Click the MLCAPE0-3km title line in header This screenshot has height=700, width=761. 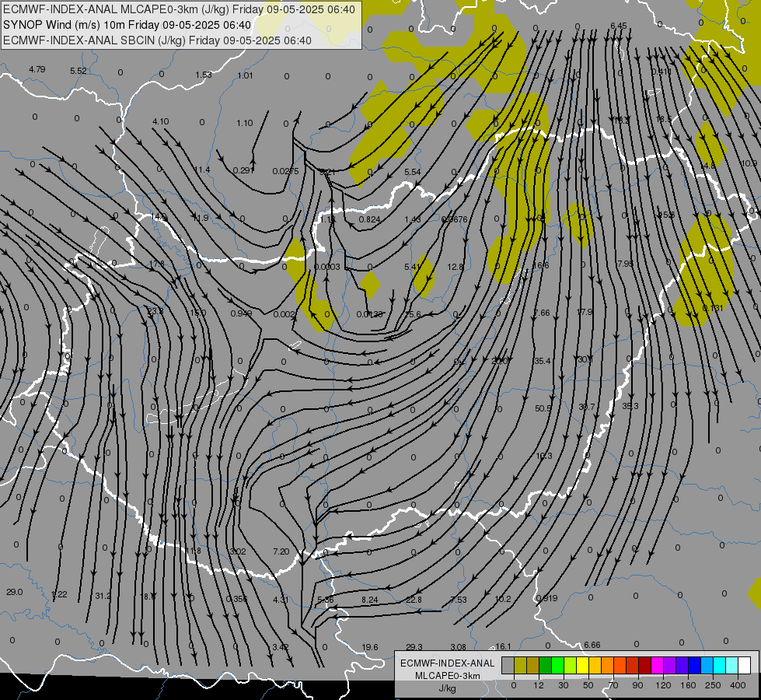(179, 9)
